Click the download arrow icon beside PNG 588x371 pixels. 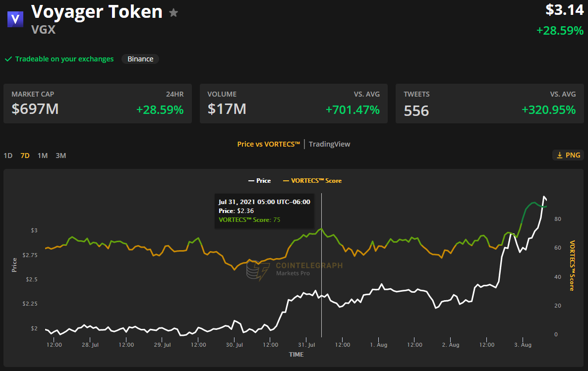560,155
